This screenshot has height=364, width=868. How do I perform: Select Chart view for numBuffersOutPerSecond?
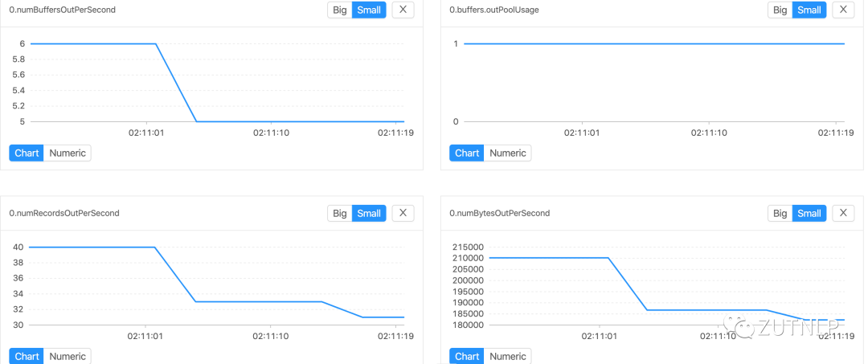27,153
